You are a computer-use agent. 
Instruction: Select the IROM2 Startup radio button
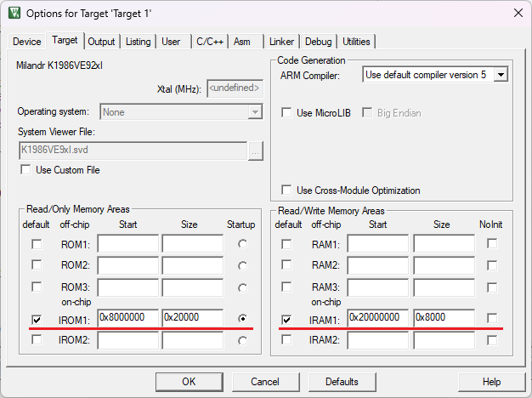[x=244, y=340]
